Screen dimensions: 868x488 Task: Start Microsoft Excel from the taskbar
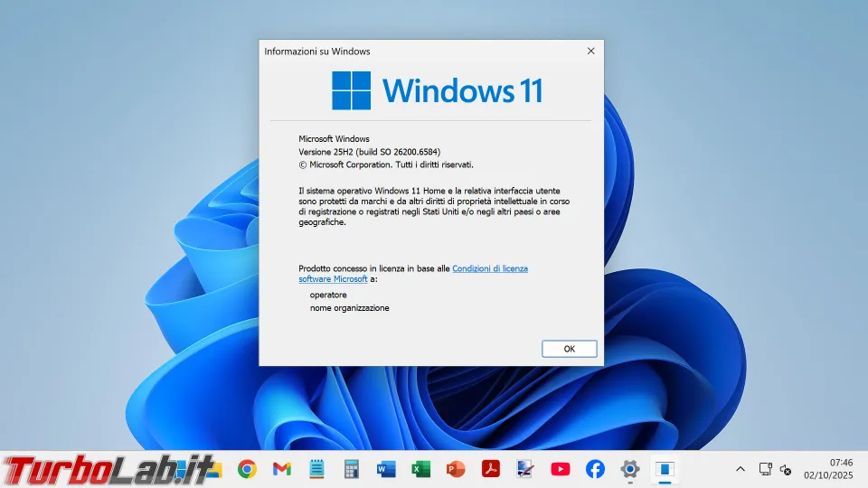click(x=421, y=469)
